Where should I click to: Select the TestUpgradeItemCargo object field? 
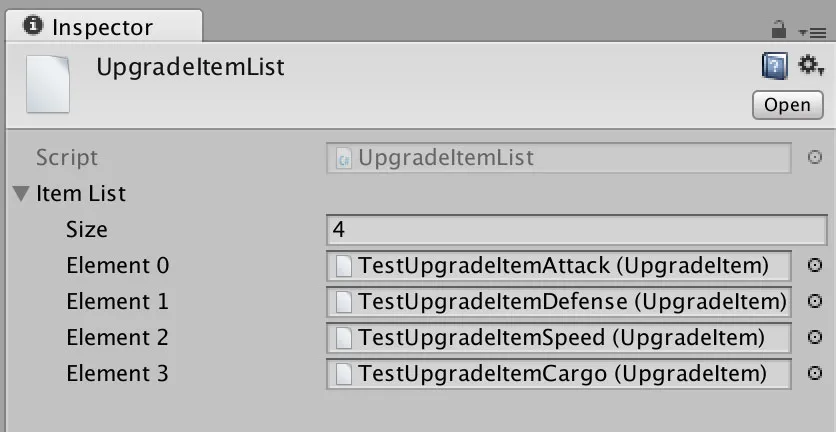point(559,374)
